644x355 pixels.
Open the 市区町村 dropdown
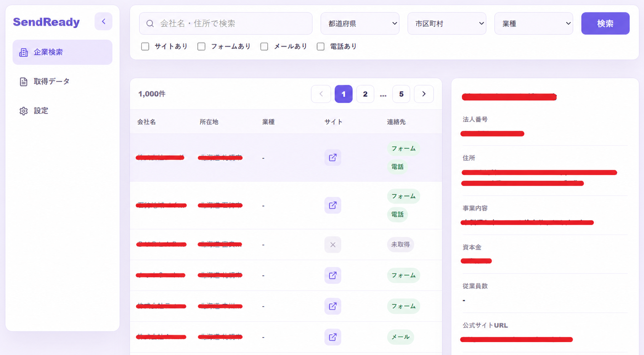tap(446, 24)
